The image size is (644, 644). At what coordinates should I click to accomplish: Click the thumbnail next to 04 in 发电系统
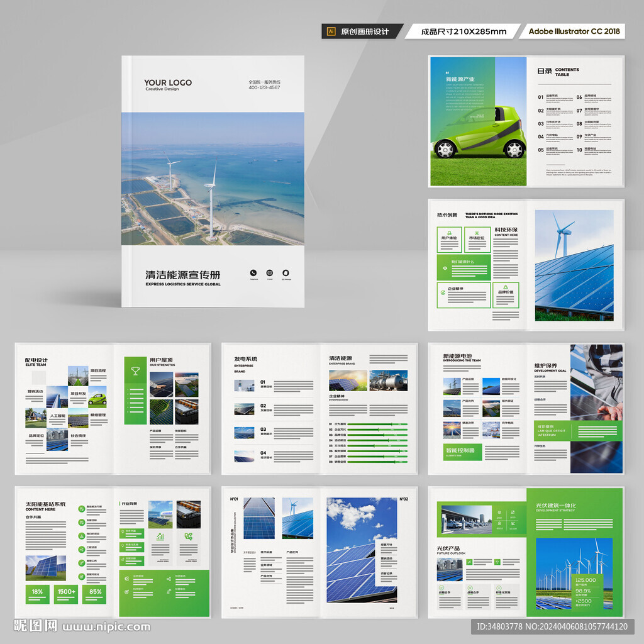click(x=245, y=457)
